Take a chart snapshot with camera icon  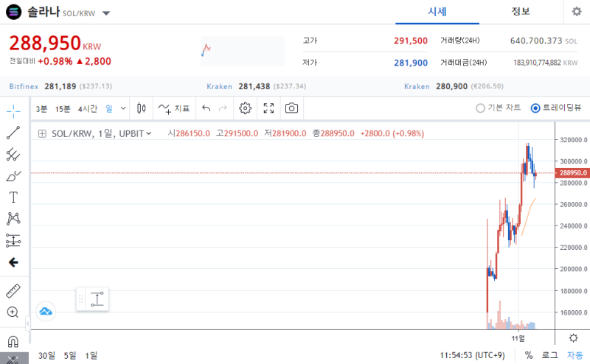click(291, 108)
